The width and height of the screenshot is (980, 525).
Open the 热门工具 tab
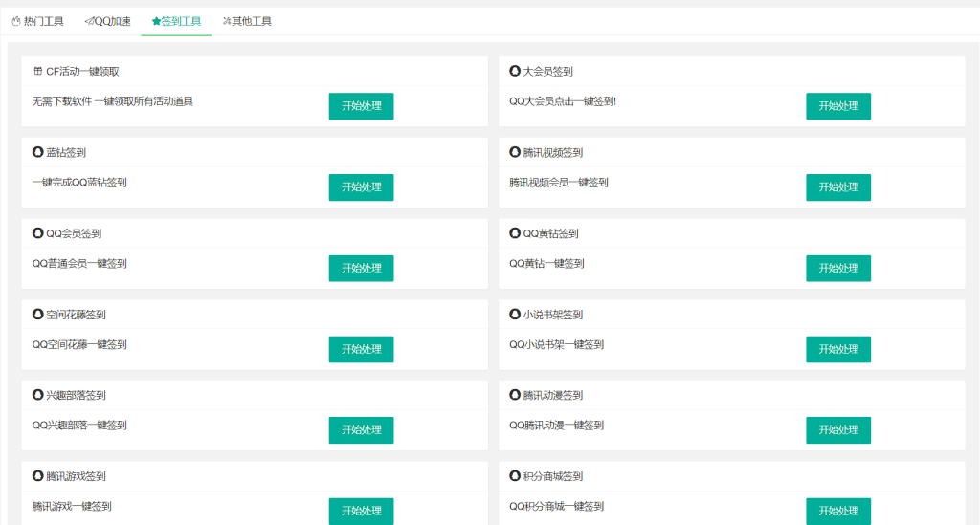click(x=37, y=21)
